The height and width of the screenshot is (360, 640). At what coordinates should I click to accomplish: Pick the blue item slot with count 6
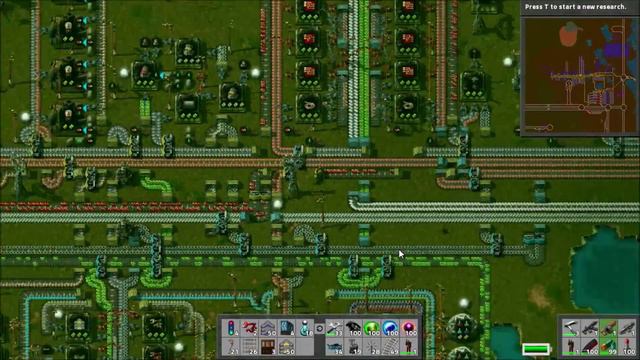(287, 328)
